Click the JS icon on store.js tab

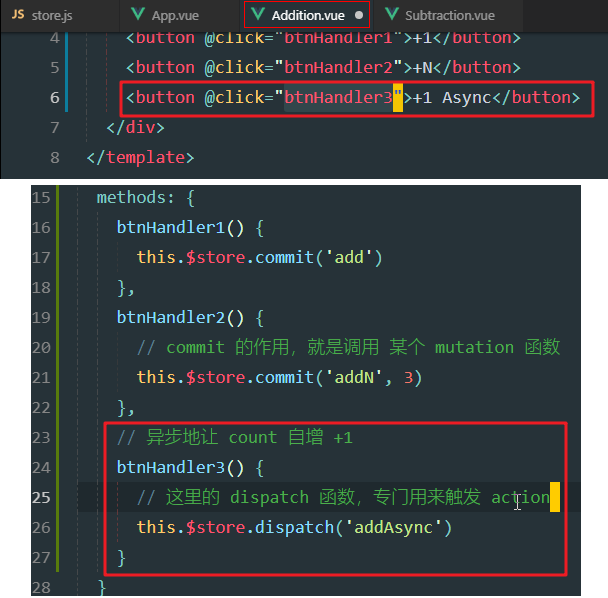pyautogui.click(x=18, y=16)
